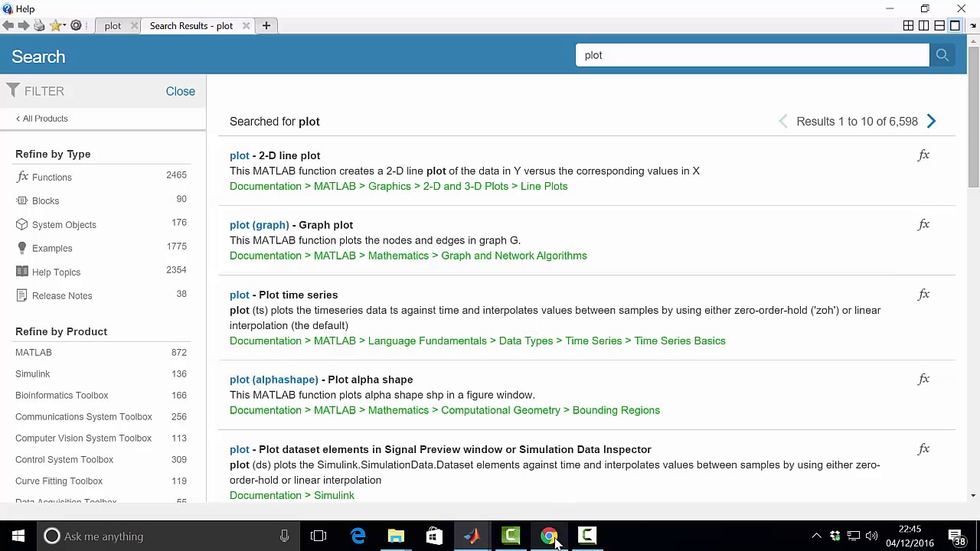Close the 'plot' tab
Viewport: 980px width, 551px height.
(135, 25)
